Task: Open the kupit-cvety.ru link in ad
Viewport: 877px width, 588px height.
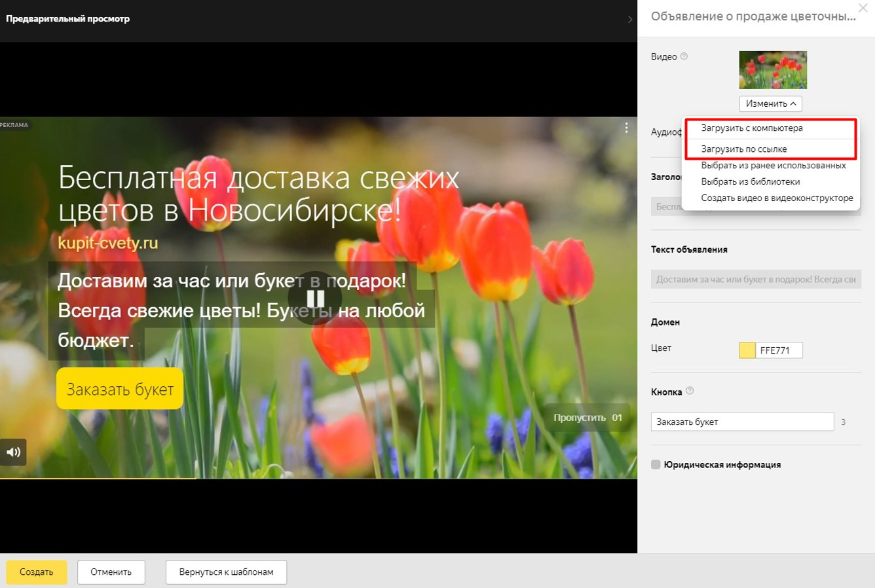Action: (x=108, y=243)
